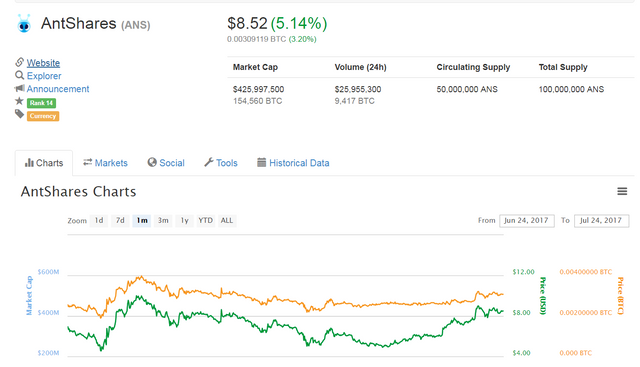Set chart zoom to 7d

(120, 220)
